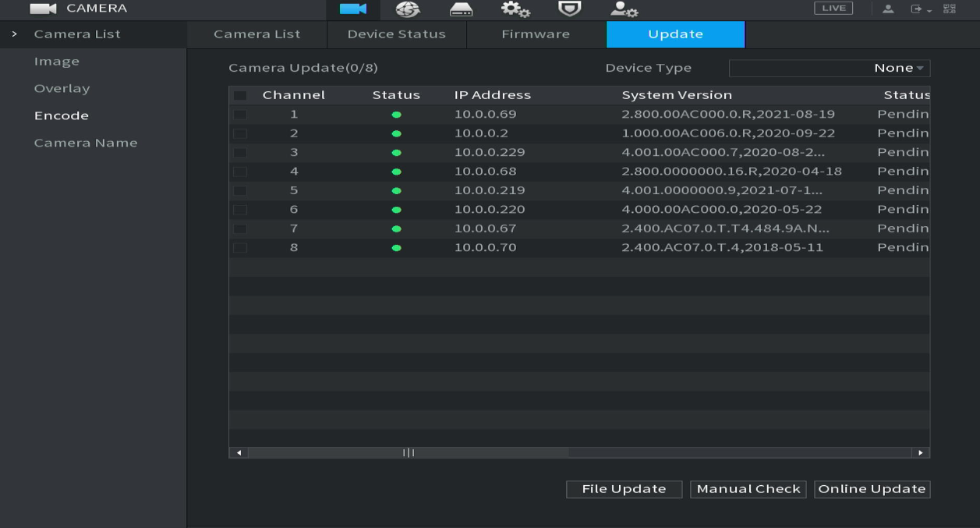Click horizontal scrollbar right arrow
The image size is (980, 528).
(921, 452)
